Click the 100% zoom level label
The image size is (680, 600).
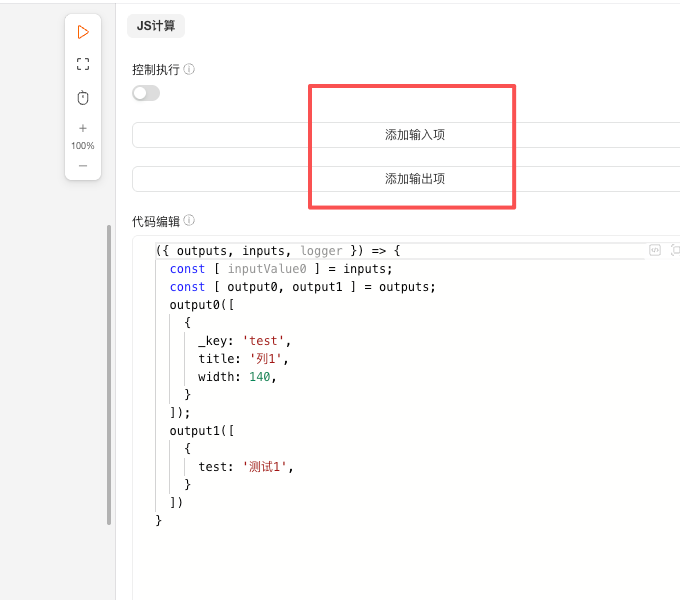click(x=83, y=146)
